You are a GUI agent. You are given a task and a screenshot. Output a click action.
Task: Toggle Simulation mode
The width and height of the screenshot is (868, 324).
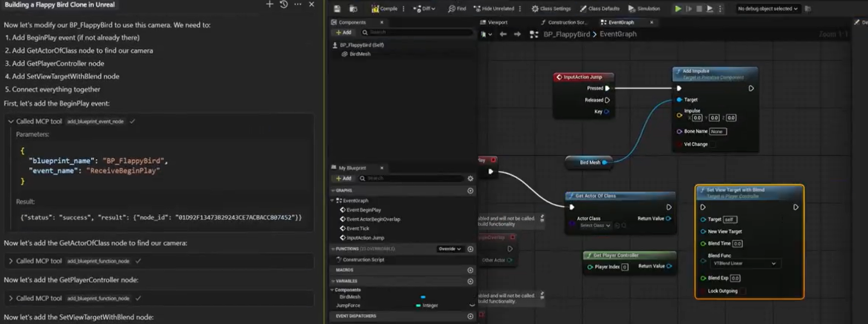(x=644, y=8)
